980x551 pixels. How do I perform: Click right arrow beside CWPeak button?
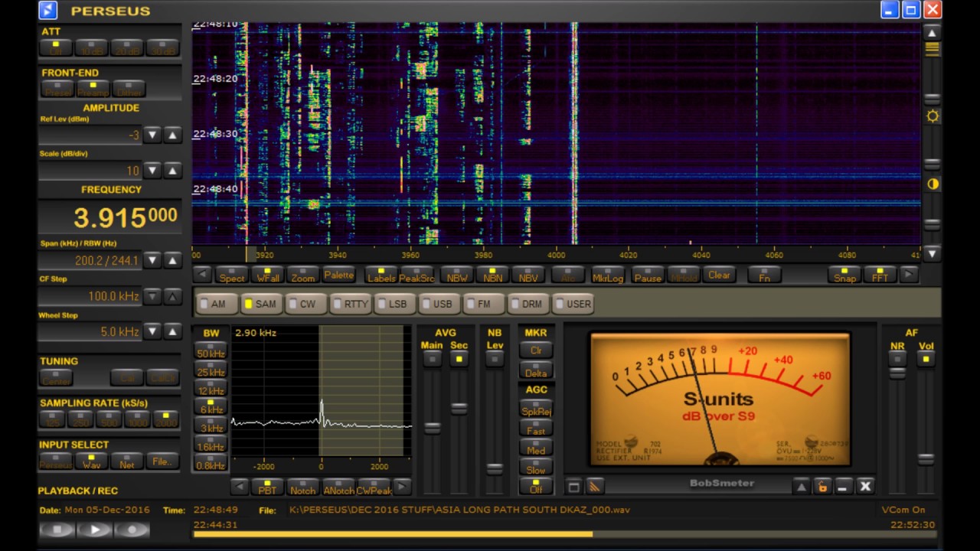pos(402,487)
